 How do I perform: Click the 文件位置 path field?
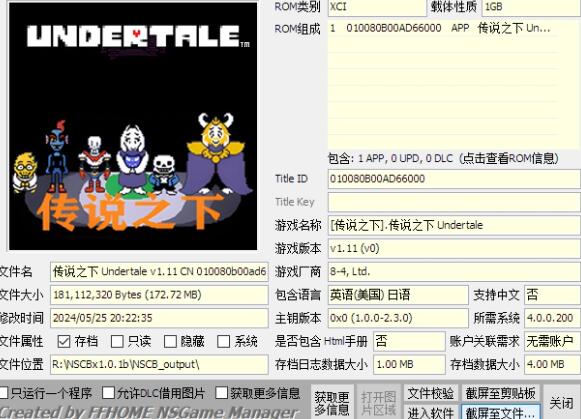point(159,365)
